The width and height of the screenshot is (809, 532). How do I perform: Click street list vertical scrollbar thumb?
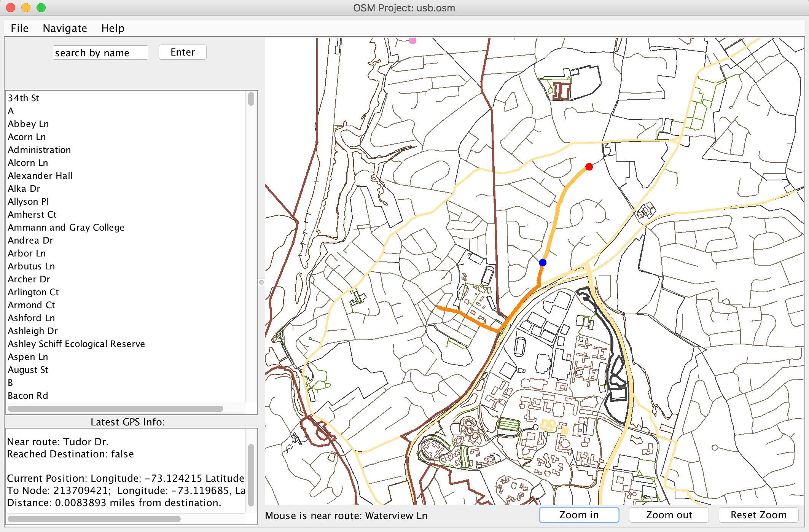251,99
